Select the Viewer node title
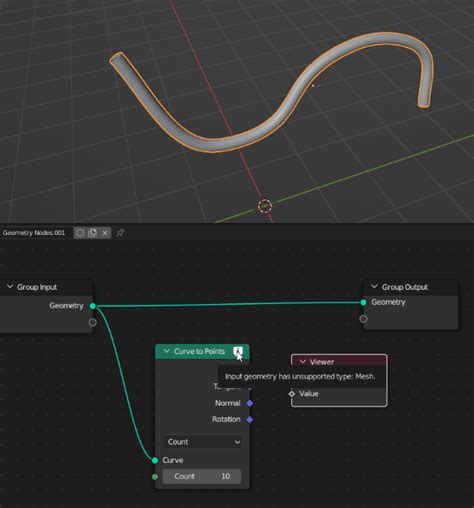The height and width of the screenshot is (508, 474). [322, 362]
